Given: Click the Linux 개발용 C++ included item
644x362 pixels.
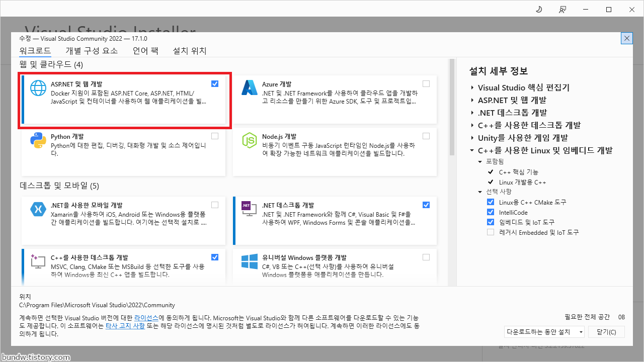Looking at the screenshot, I should pyautogui.click(x=522, y=182).
